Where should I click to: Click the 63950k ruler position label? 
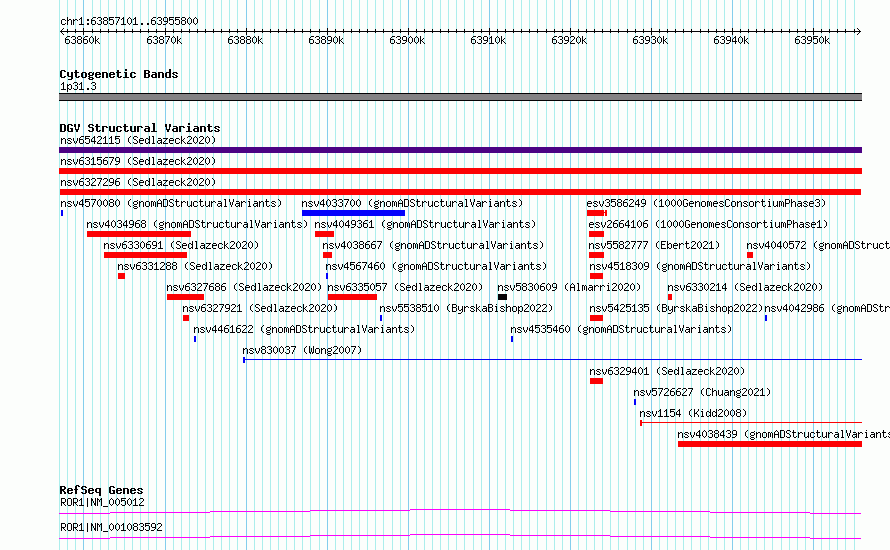(x=812, y=40)
